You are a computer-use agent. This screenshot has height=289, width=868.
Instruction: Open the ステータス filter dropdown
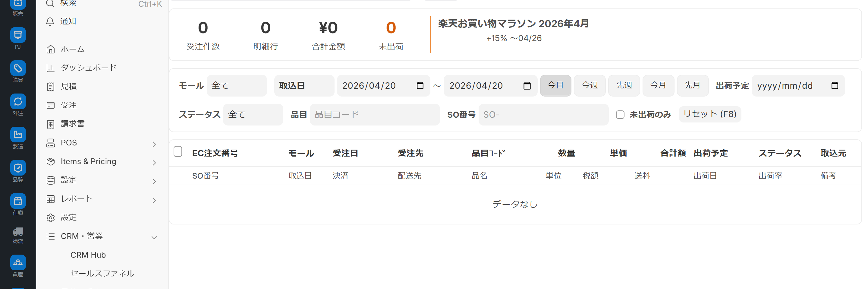[253, 115]
